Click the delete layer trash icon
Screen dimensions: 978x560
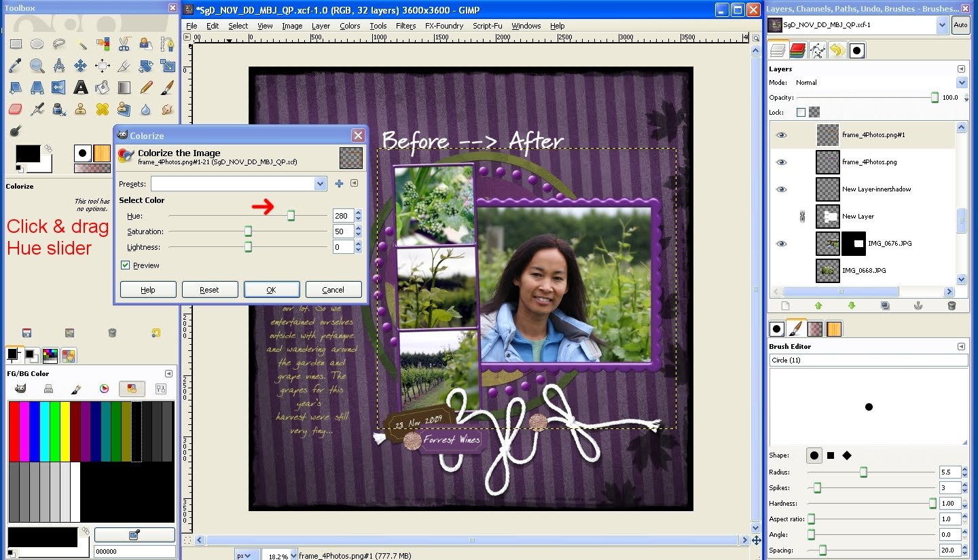pyautogui.click(x=951, y=306)
